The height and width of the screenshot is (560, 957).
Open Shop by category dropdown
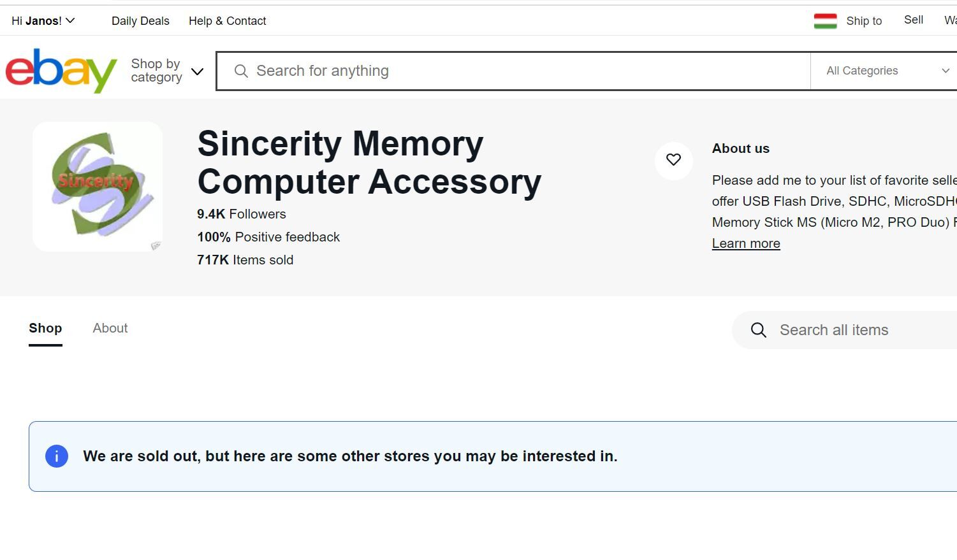167,71
